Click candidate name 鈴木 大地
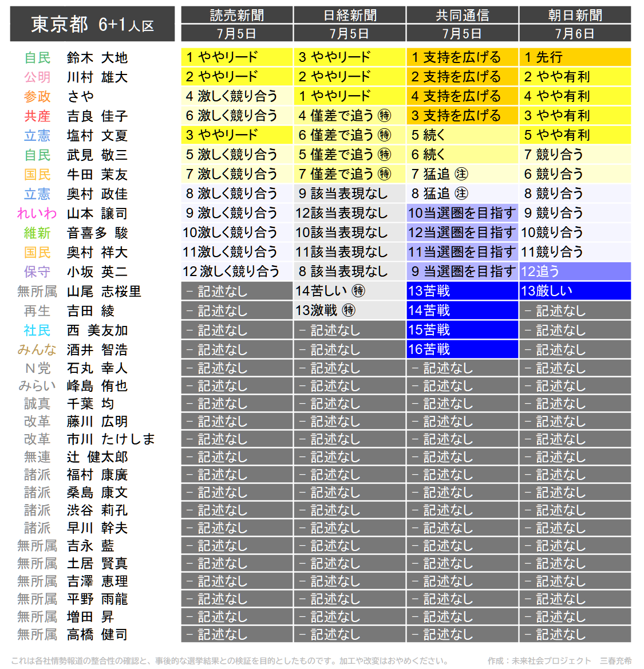This screenshot has width=644, height=669. point(97,58)
